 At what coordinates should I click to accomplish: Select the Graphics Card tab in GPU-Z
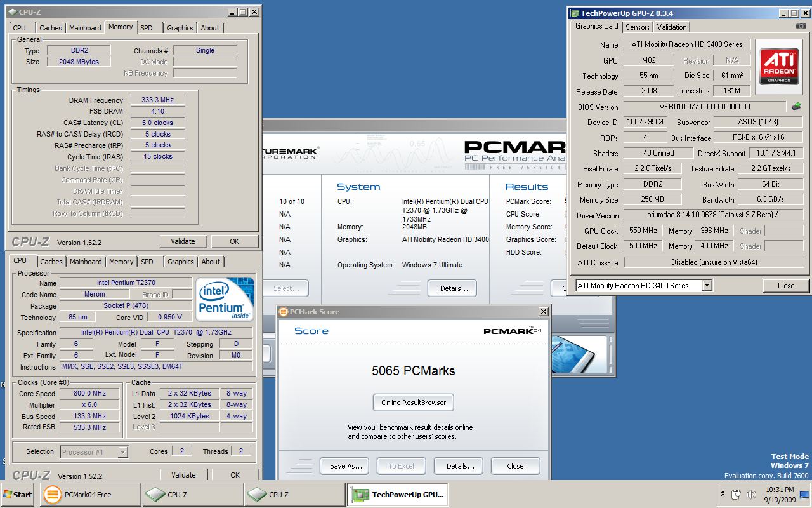click(596, 26)
